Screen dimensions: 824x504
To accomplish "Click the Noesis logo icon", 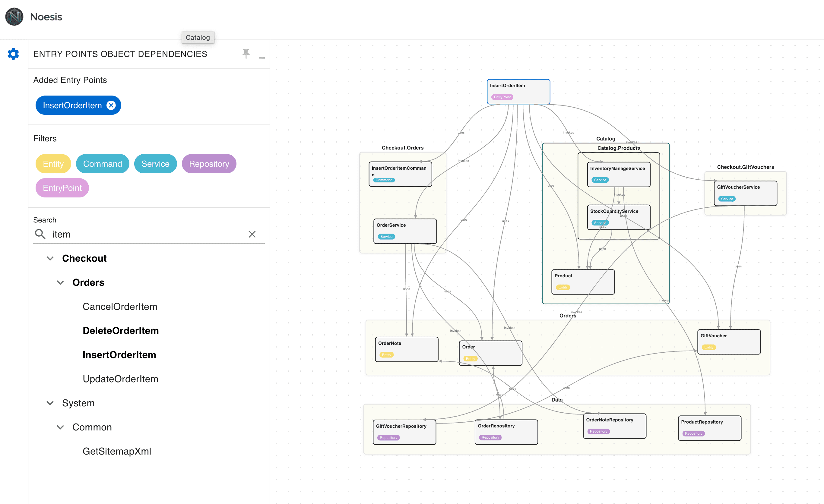I will tap(14, 17).
